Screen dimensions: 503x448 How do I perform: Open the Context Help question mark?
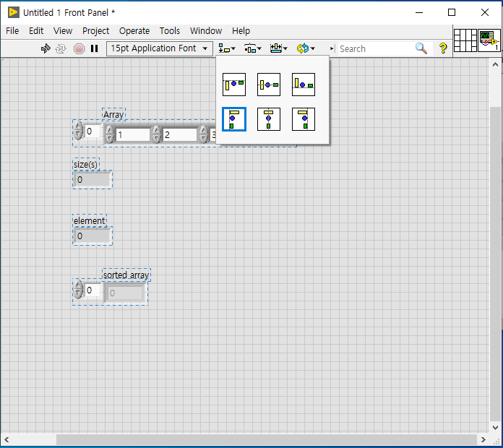(443, 48)
